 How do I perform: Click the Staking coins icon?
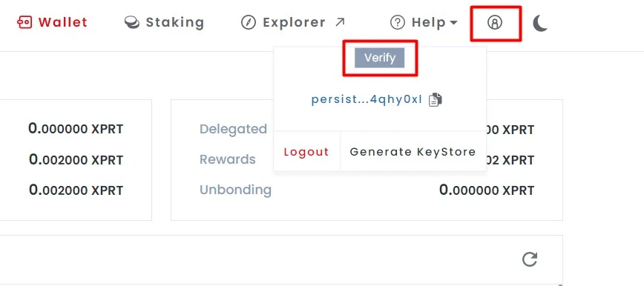click(x=132, y=22)
